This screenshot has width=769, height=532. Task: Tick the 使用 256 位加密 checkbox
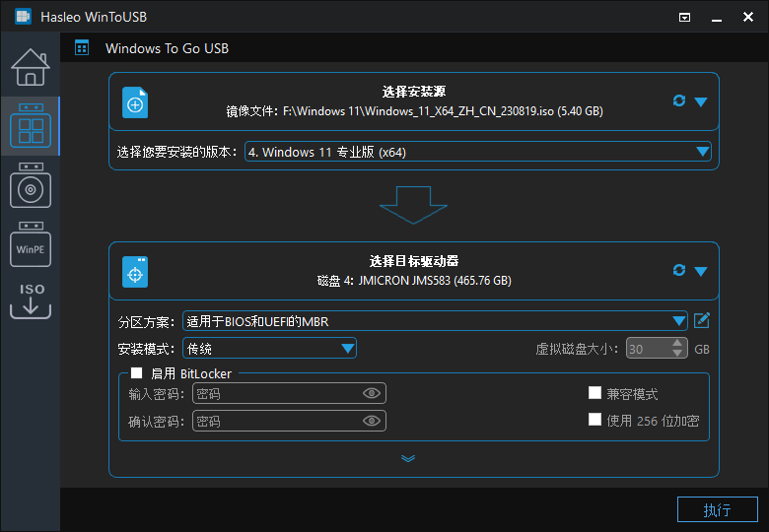[594, 420]
